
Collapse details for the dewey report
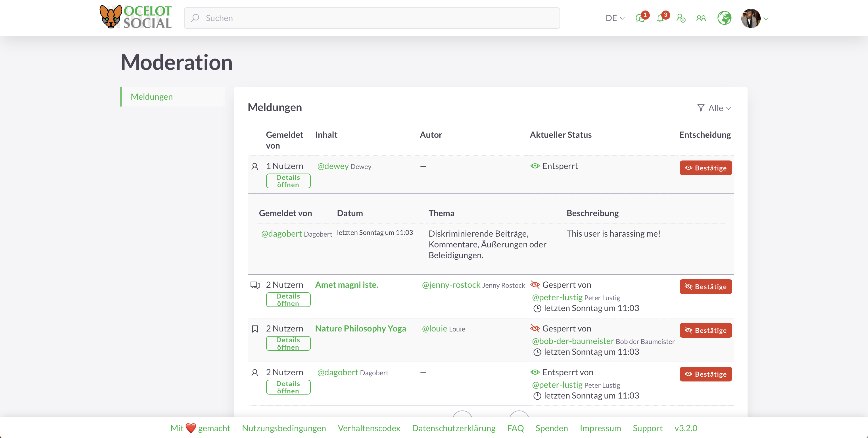tap(288, 181)
